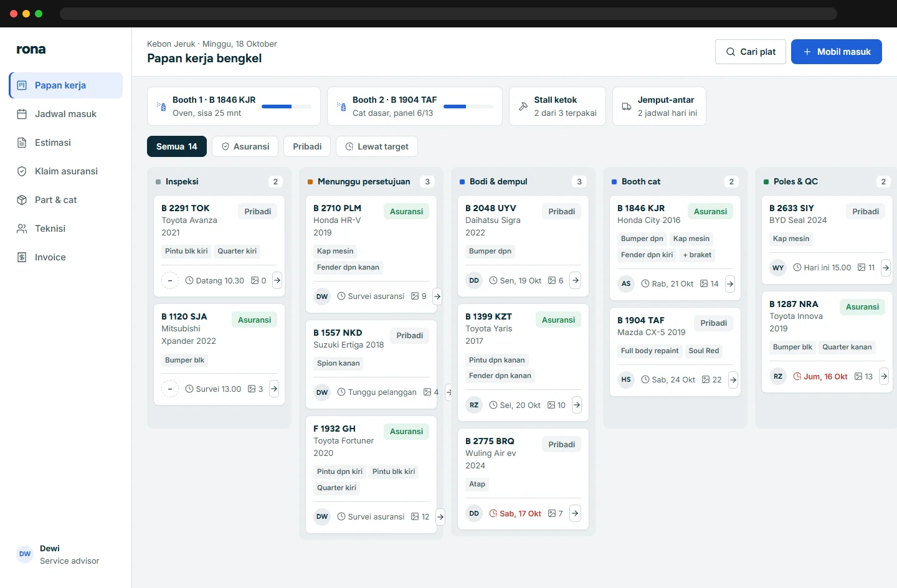Click the Part & cat box icon
This screenshot has height=588, width=897.
click(x=22, y=200)
